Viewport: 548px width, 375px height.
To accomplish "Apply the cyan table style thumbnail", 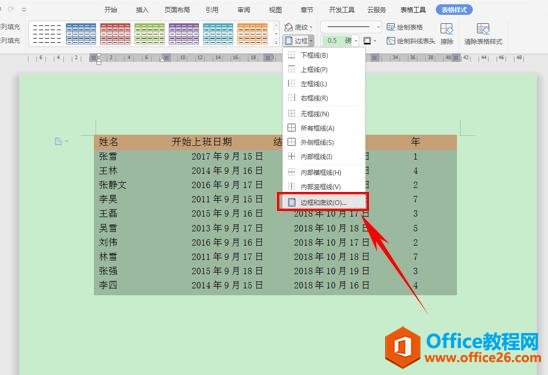I will [218, 34].
